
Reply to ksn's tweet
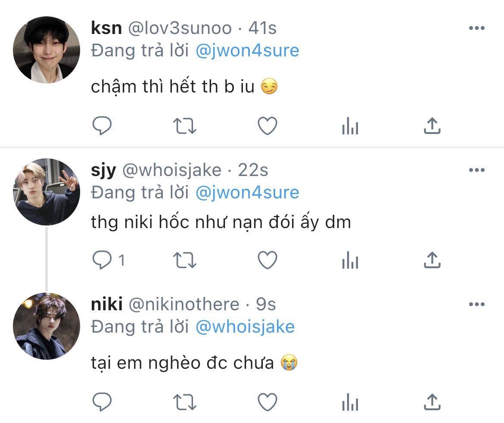click(x=102, y=126)
